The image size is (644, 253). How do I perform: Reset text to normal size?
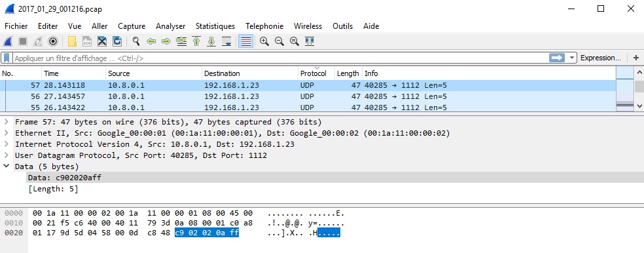(x=294, y=41)
